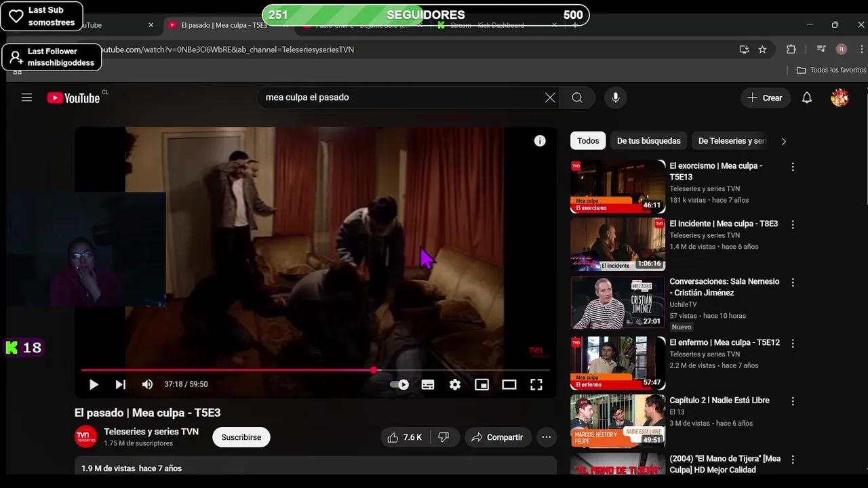Open the account avatar menu
Screen dimensions: 868x488
coord(840,98)
